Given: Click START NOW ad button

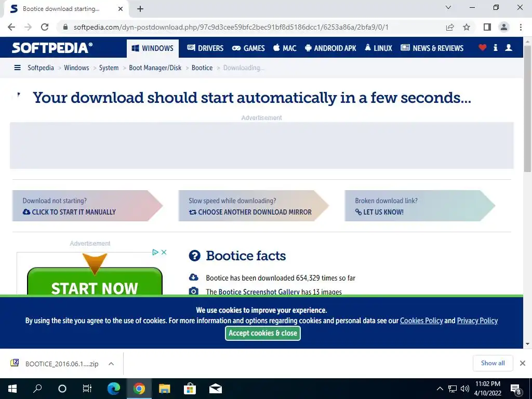Looking at the screenshot, I should tap(95, 281).
